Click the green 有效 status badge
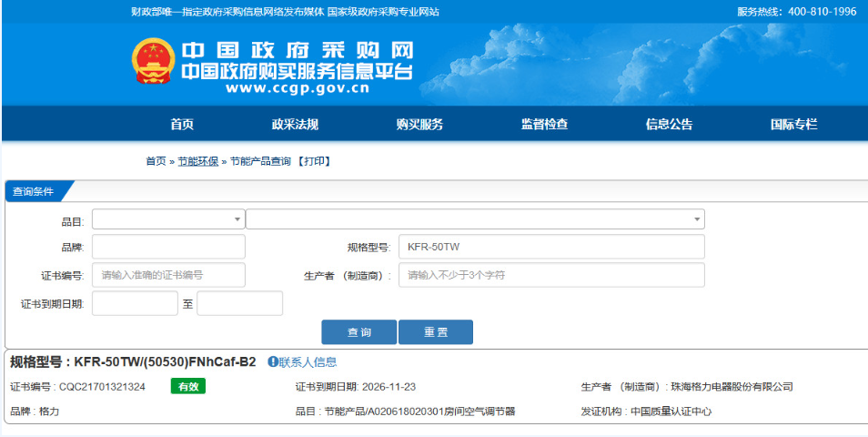The width and height of the screenshot is (868, 437). (188, 387)
